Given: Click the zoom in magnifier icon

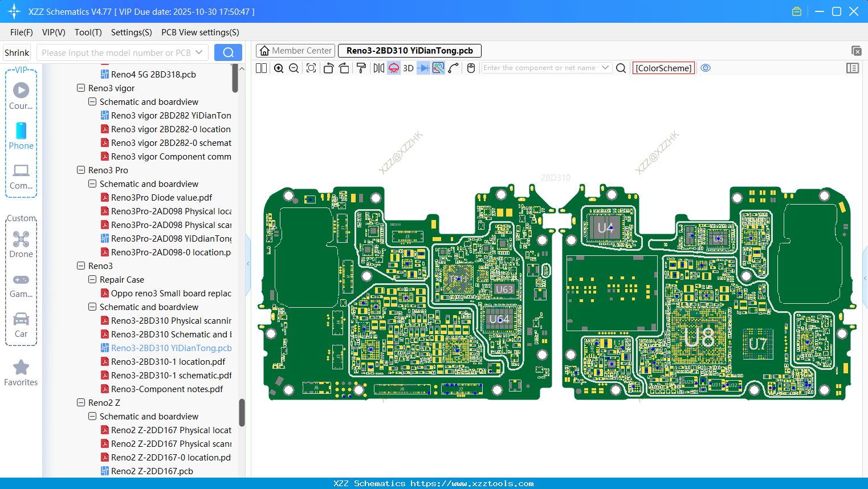Looking at the screenshot, I should [x=279, y=68].
